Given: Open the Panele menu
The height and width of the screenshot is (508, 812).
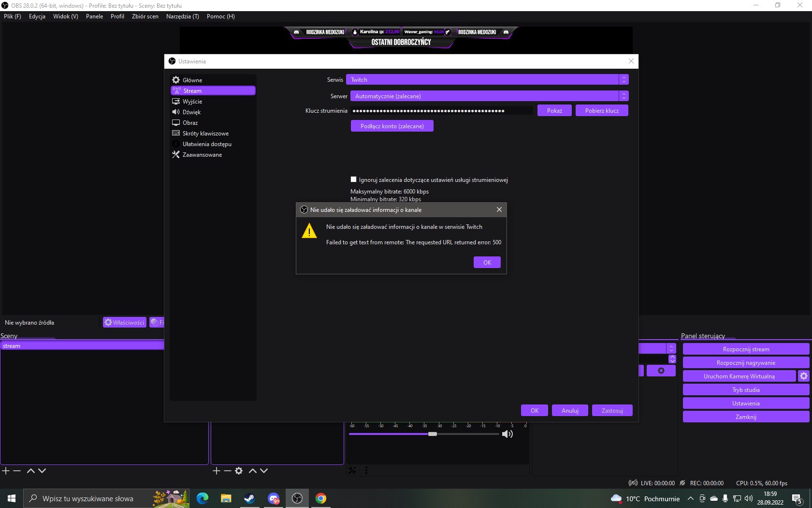Looking at the screenshot, I should (x=94, y=16).
